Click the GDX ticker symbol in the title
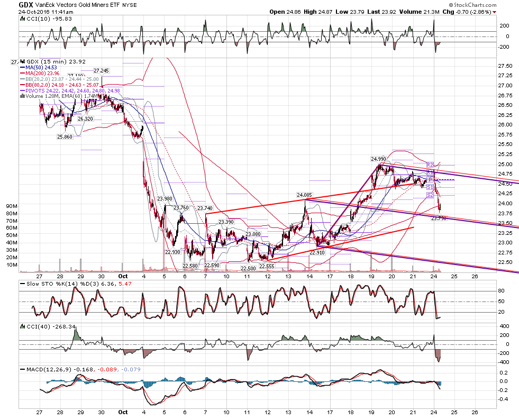 25,5
